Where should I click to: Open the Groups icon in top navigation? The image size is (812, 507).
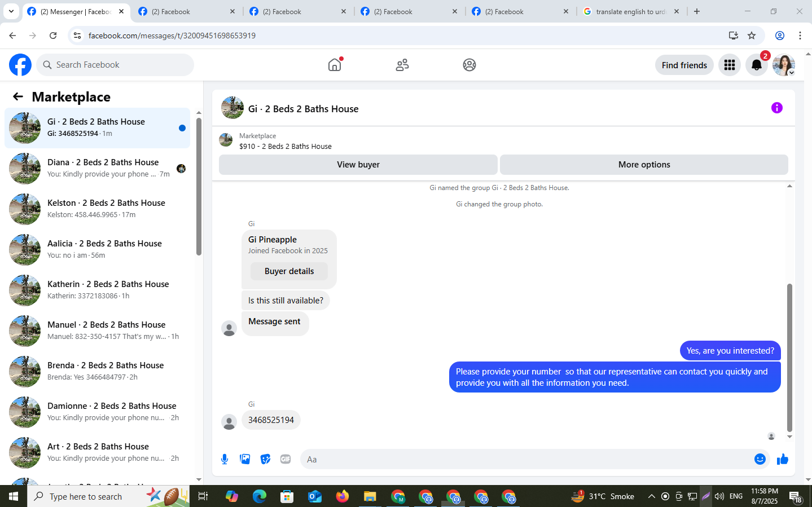pos(469,65)
